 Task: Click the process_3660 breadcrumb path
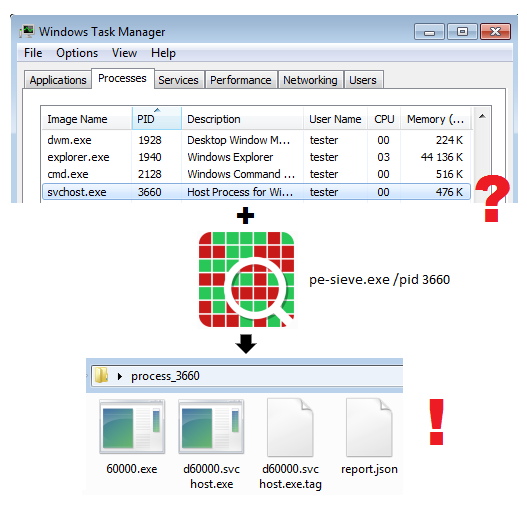click(x=165, y=376)
